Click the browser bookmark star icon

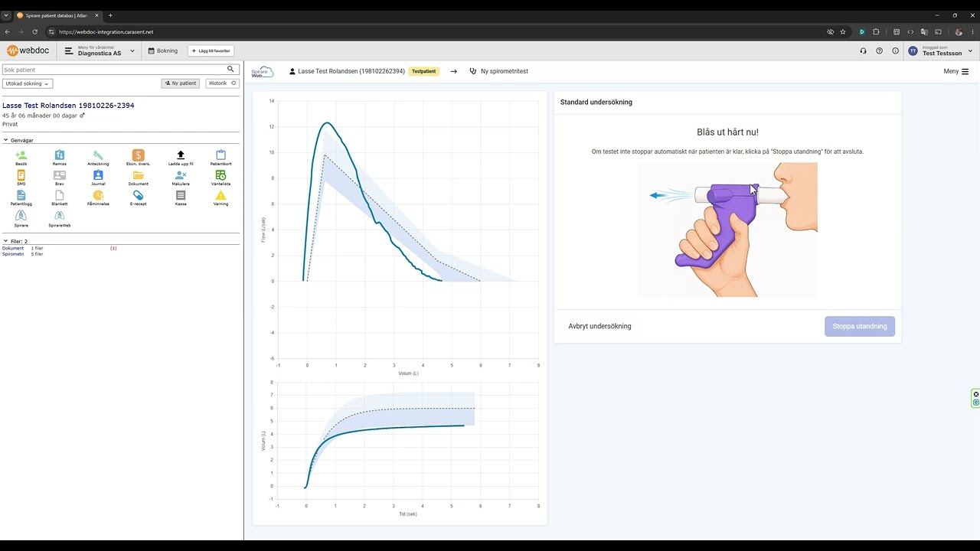click(843, 32)
